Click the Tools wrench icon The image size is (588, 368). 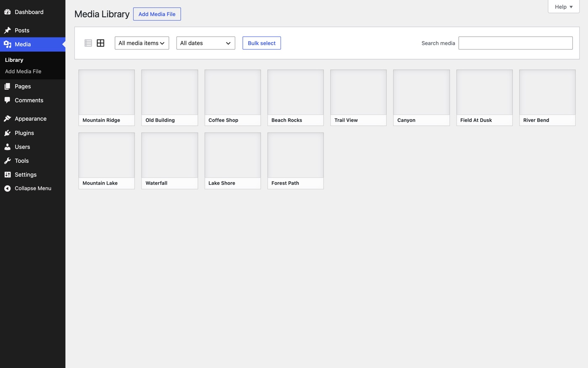[8, 161]
